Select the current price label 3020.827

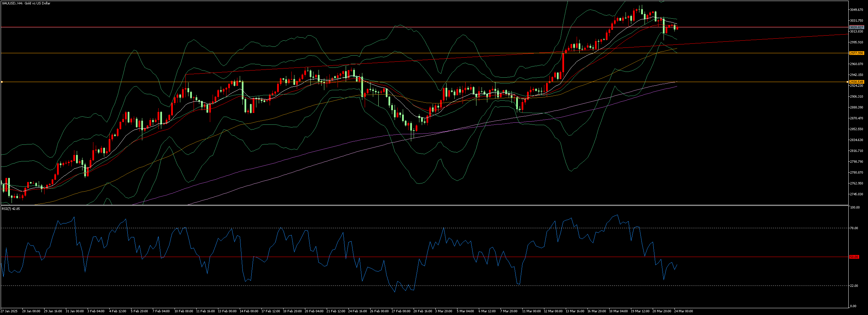(x=856, y=27)
